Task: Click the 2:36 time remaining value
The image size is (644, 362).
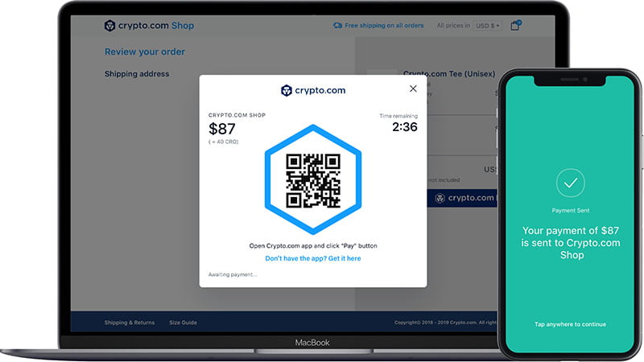Action: point(405,127)
